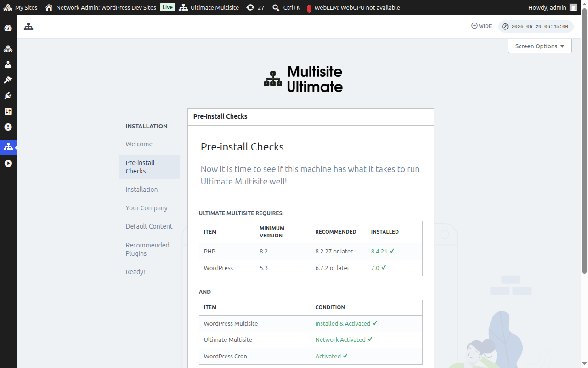Click the PHP row label
The image size is (588, 368).
click(209, 252)
